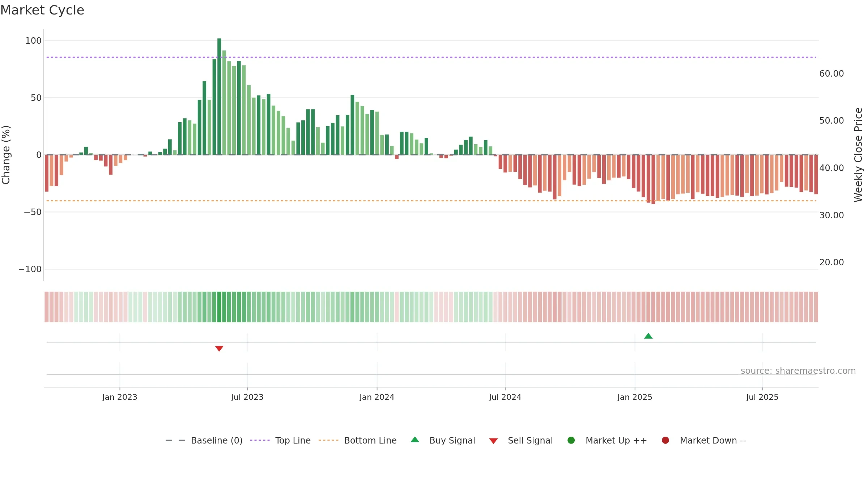Click the 40.00 price tick label
This screenshot has width=868, height=488.
coord(831,168)
